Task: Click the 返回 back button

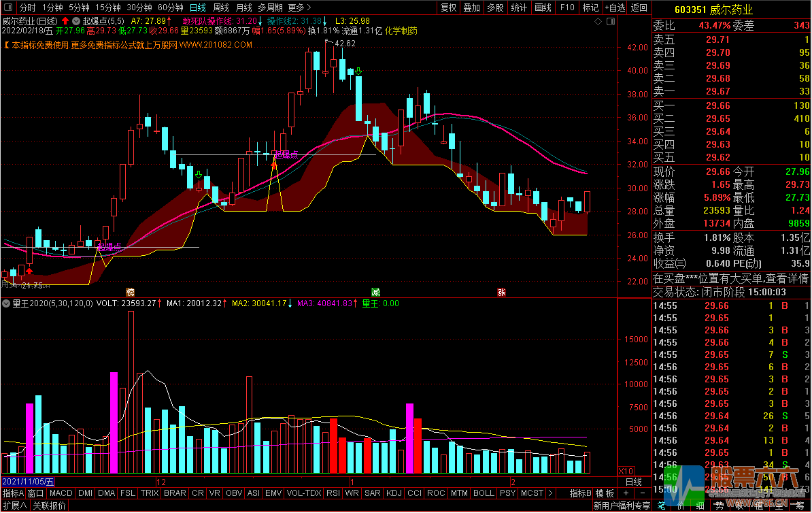Action: coord(639,7)
